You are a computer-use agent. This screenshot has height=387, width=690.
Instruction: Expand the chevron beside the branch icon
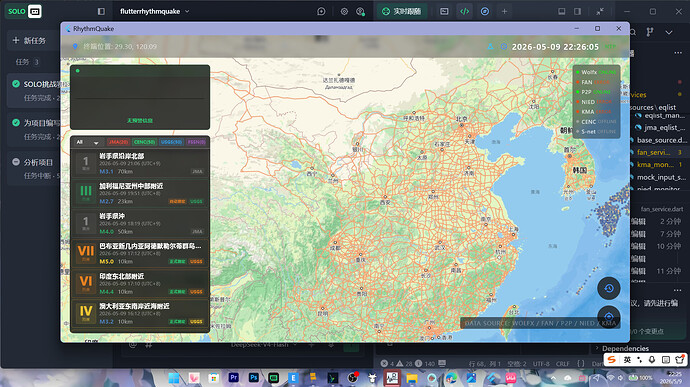[669, 32]
